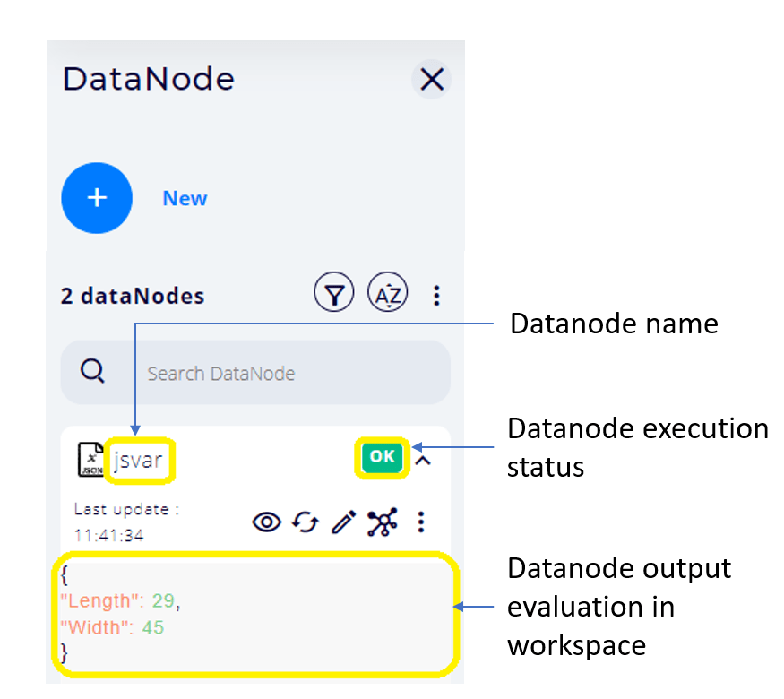The width and height of the screenshot is (784, 699).
Task: Click the 2 dataNodes section header
Action: tap(132, 296)
